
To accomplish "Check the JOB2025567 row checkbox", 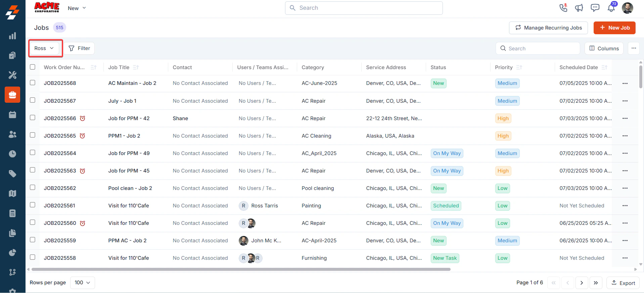I will click(x=33, y=100).
